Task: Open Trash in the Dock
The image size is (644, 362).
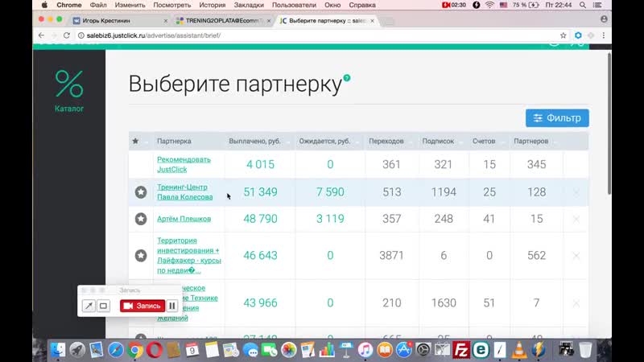Action: click(585, 350)
